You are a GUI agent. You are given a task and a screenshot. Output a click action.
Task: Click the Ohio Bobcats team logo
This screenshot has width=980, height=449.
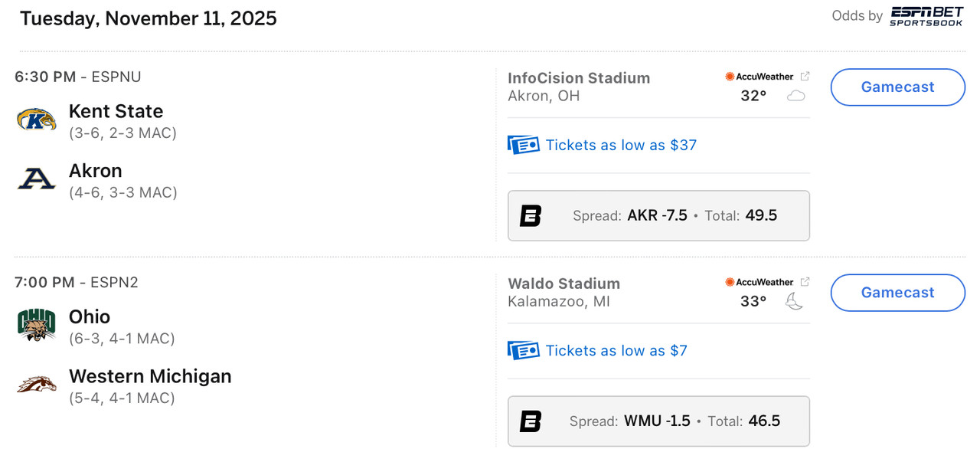click(x=37, y=325)
